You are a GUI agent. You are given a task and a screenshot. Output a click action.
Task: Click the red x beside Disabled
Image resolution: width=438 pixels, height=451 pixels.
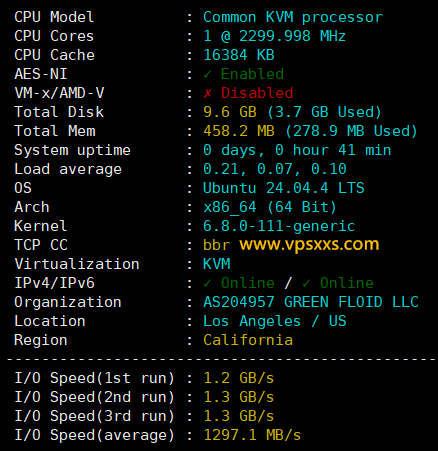207,93
